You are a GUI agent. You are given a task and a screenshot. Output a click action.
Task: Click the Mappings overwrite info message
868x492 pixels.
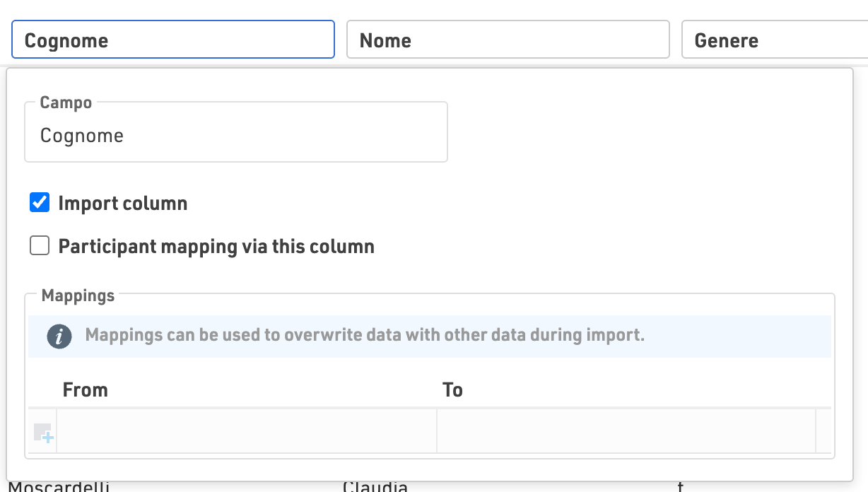pos(365,335)
